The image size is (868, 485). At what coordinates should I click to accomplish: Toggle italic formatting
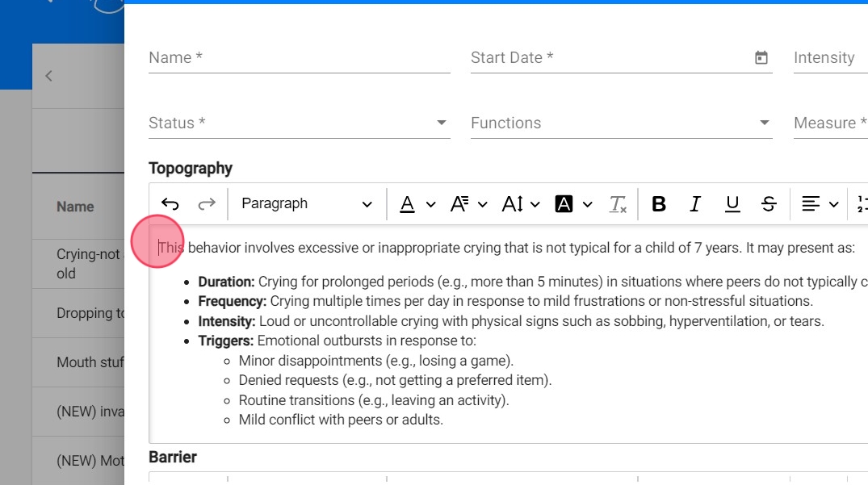695,204
